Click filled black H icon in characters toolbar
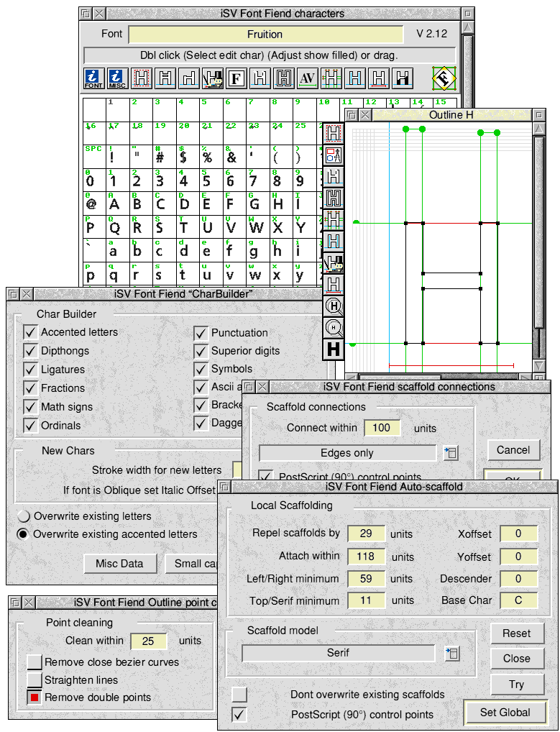This screenshot has height=732, width=560. point(403,78)
